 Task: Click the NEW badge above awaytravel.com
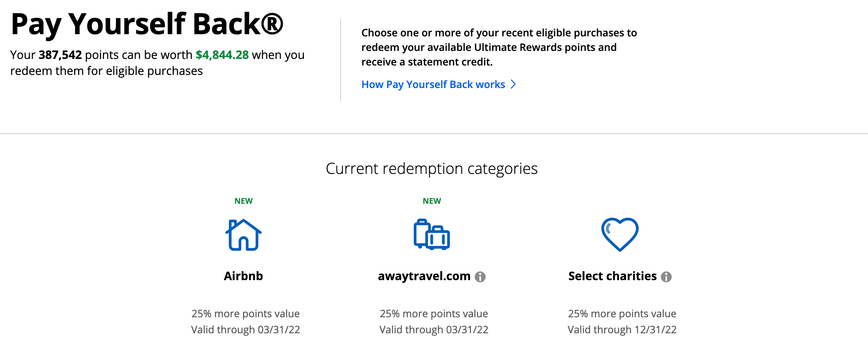(x=432, y=201)
